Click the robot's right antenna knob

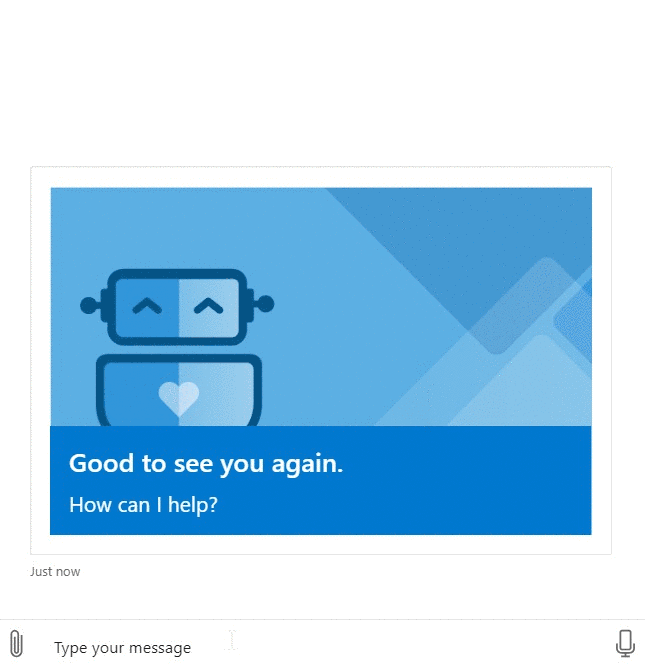265,304
